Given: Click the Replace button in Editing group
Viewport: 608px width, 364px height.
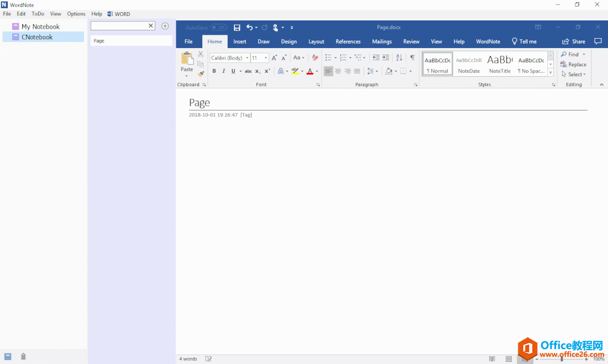Looking at the screenshot, I should tap(574, 64).
